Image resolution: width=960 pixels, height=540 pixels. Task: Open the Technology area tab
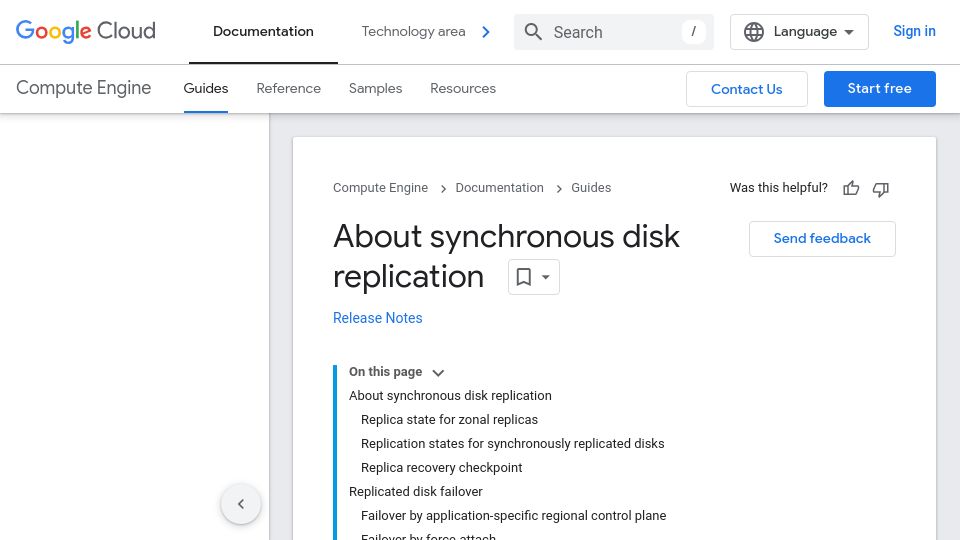413,32
